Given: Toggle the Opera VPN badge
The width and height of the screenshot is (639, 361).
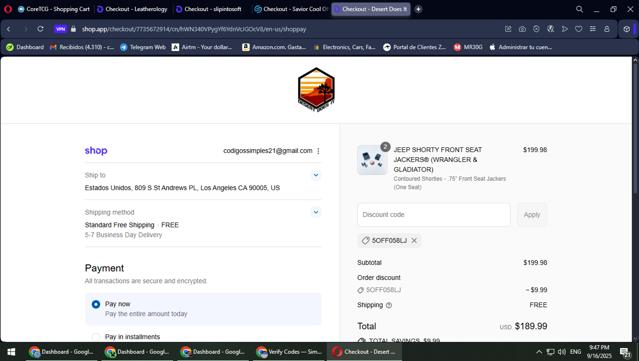Looking at the screenshot, I should click(x=60, y=29).
